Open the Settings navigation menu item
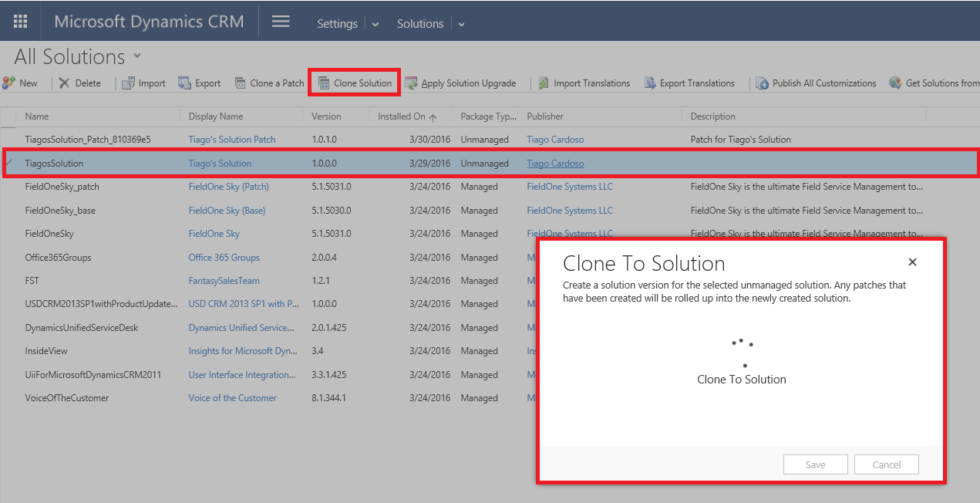The image size is (980, 503). pyautogui.click(x=337, y=24)
